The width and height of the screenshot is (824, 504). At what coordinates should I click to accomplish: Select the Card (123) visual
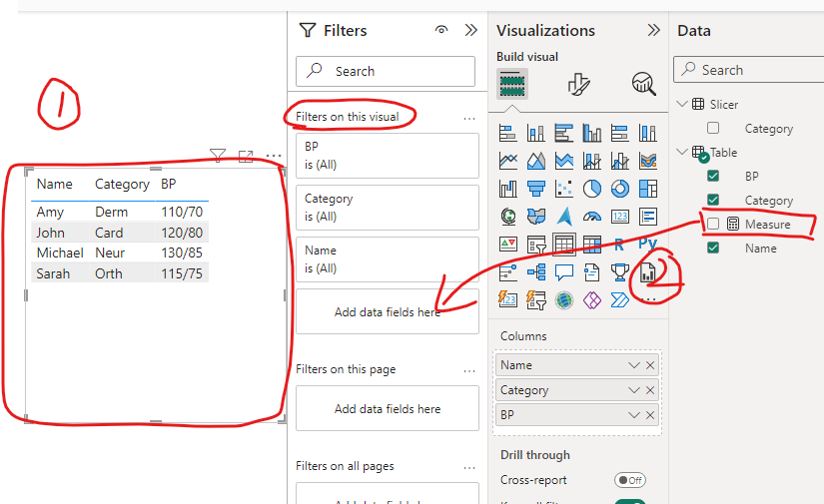point(620,217)
